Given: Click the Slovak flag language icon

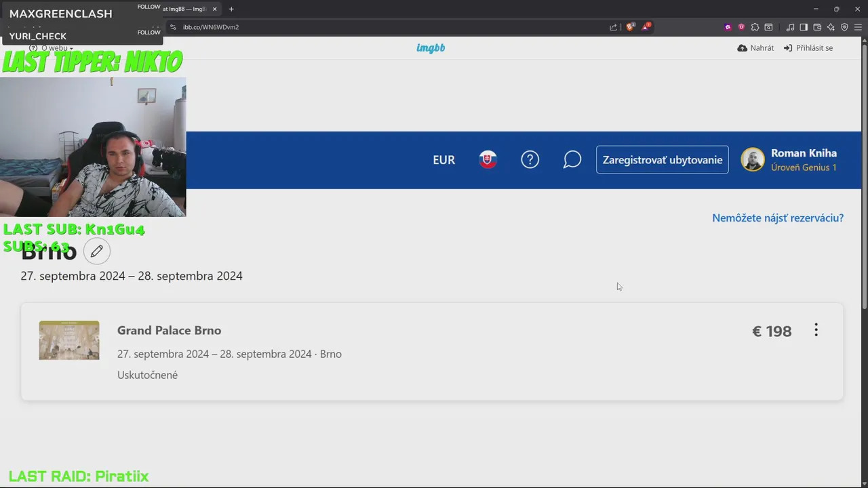Looking at the screenshot, I should coord(488,160).
